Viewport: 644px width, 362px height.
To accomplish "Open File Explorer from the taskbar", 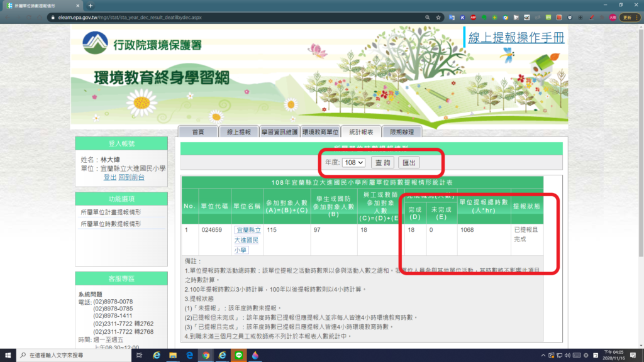I will [173, 355].
